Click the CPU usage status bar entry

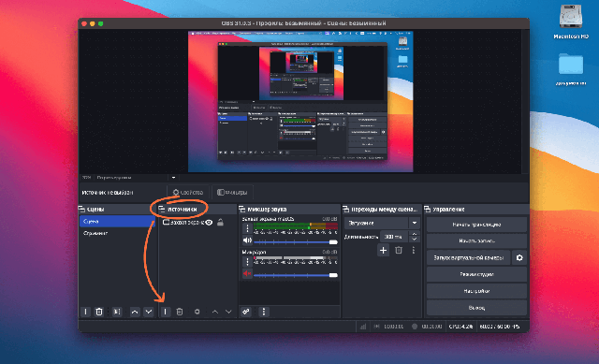[460, 327]
